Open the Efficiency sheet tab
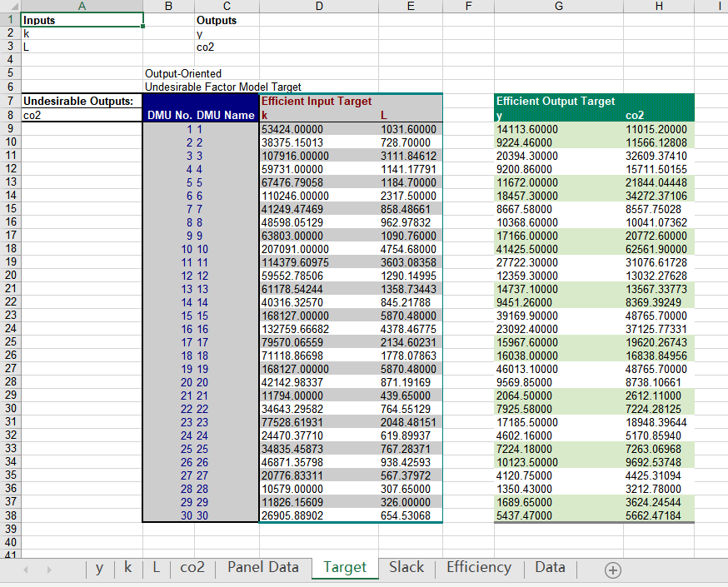 pyautogui.click(x=479, y=568)
